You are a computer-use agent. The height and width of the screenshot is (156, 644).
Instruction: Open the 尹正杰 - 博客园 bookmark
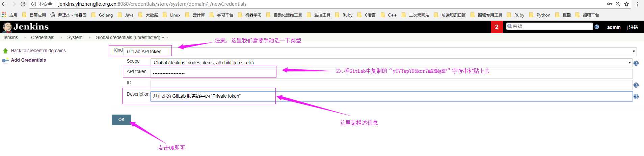click(68, 15)
